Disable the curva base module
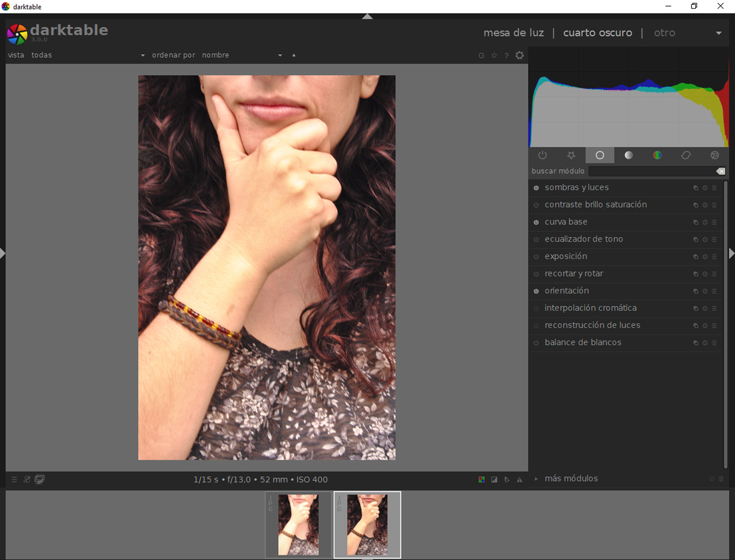The image size is (735, 560). click(x=536, y=222)
